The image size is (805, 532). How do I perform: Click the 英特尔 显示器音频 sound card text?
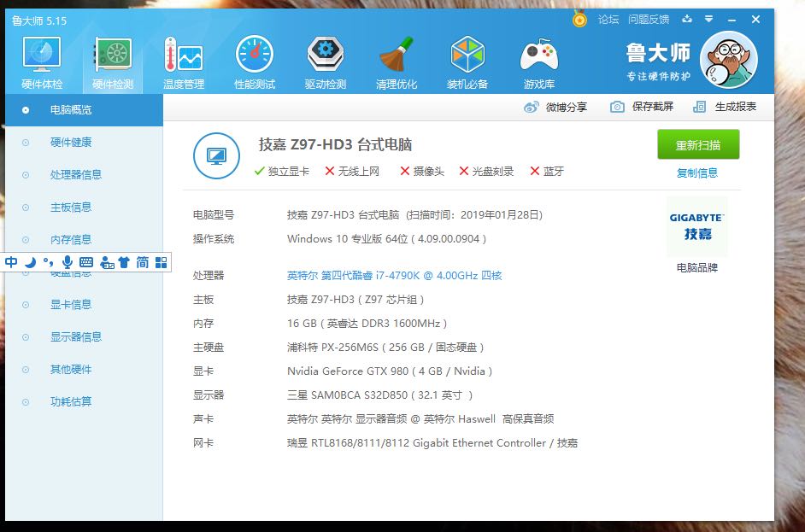point(420,419)
